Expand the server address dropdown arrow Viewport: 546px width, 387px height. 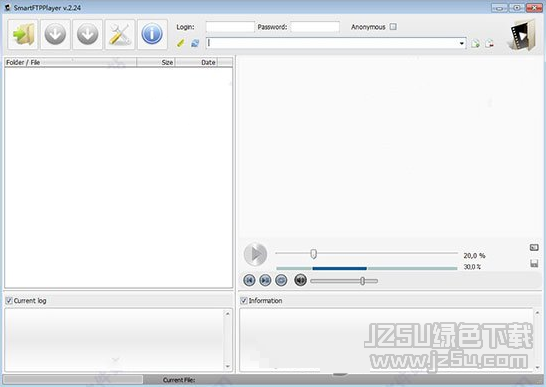[x=462, y=43]
